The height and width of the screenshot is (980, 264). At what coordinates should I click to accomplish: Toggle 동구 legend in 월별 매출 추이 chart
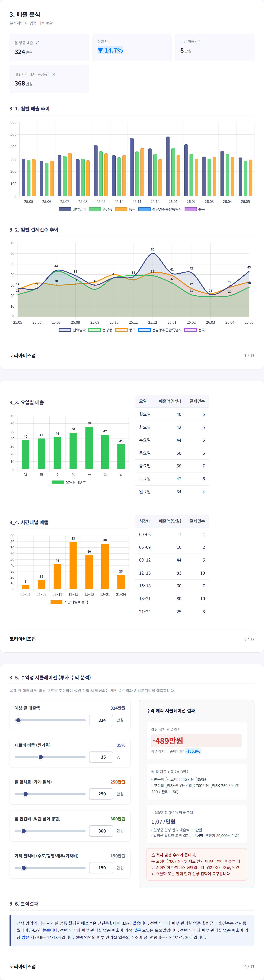(125, 209)
